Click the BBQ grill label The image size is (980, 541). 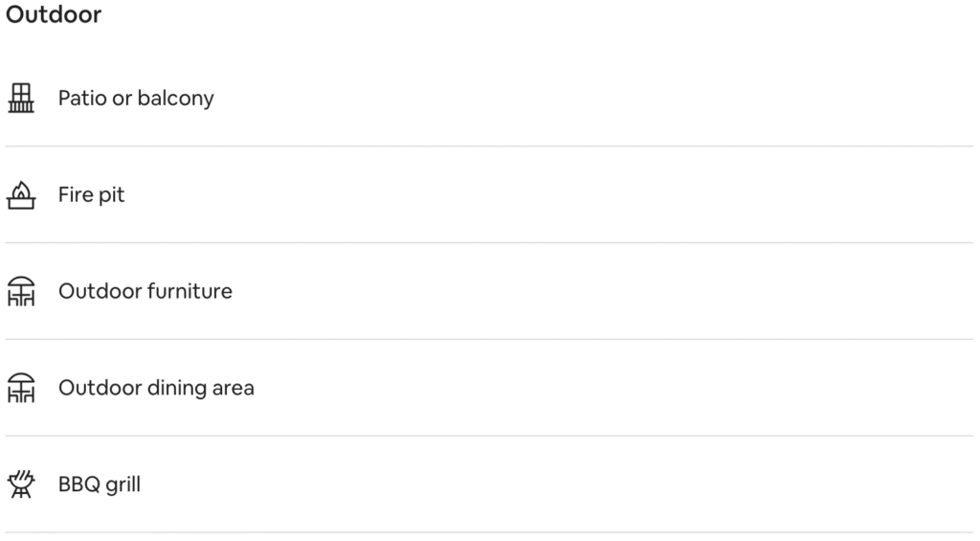tap(100, 485)
